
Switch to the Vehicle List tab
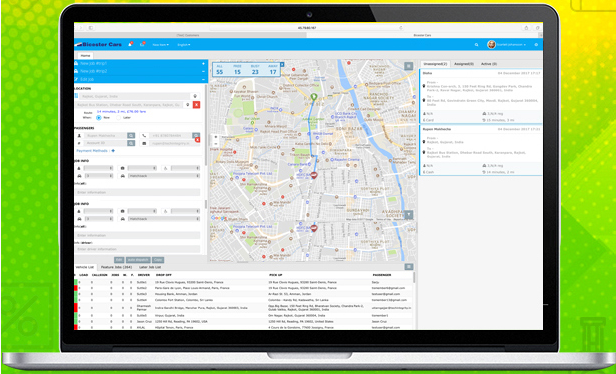(85, 267)
